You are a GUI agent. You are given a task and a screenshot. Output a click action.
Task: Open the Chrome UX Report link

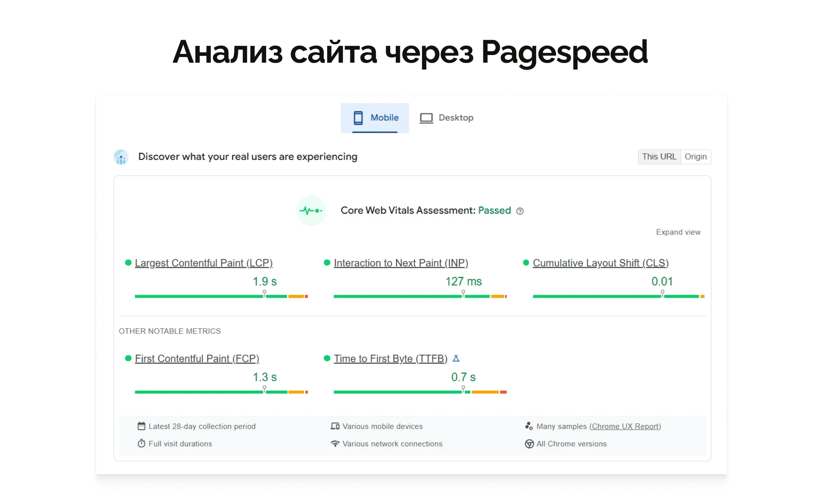coord(625,426)
